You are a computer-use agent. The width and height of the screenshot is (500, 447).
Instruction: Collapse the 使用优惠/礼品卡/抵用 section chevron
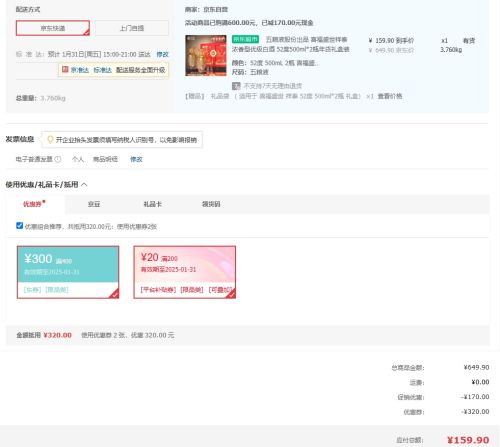84,184
